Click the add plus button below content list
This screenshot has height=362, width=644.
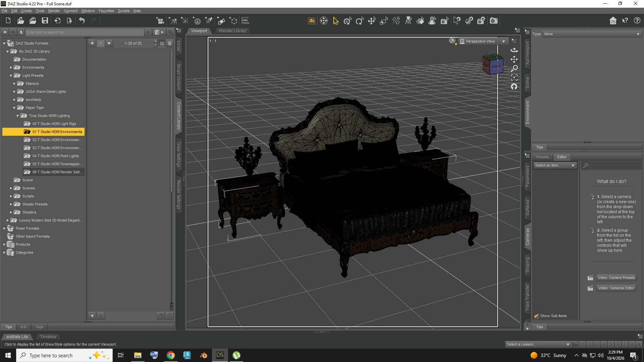pyautogui.click(x=92, y=316)
